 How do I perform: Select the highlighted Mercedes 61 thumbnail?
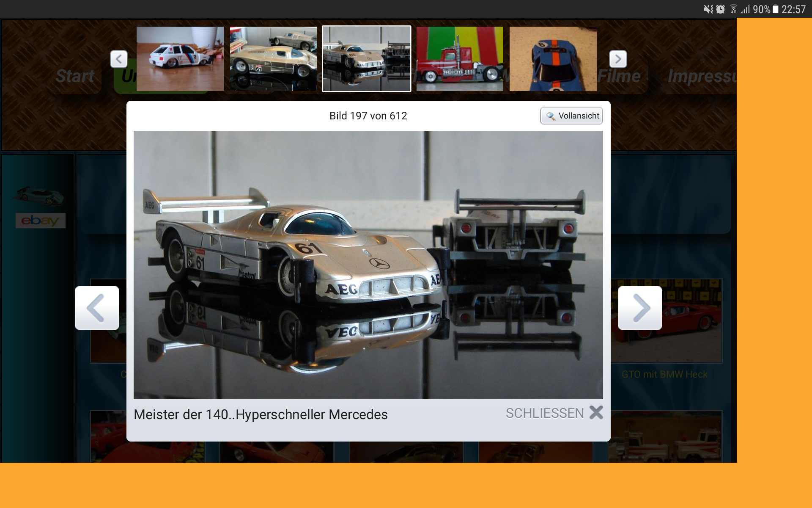coord(366,59)
